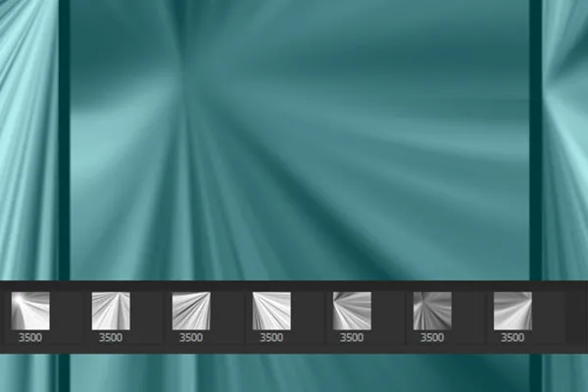Select the seventh brush preset thumbnail

click(x=513, y=311)
